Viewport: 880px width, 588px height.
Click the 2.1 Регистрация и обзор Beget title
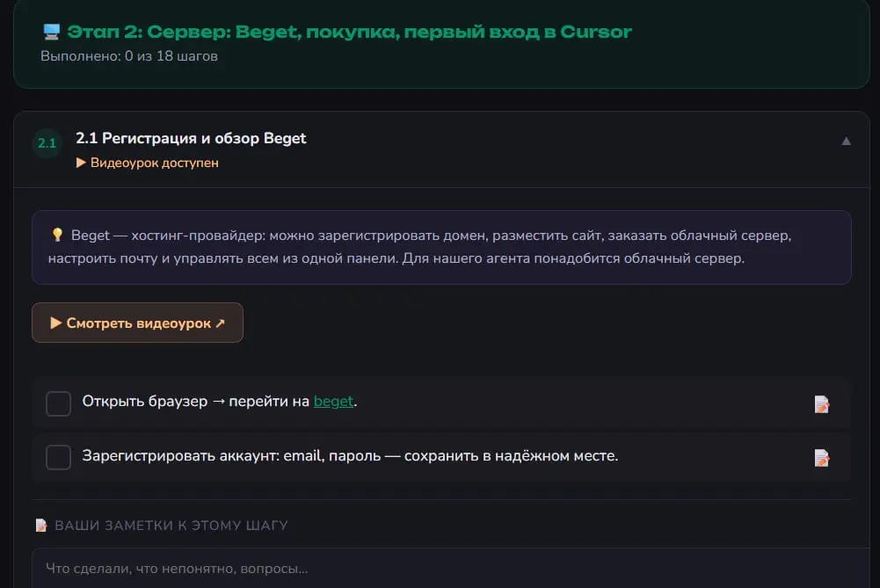tap(191, 138)
